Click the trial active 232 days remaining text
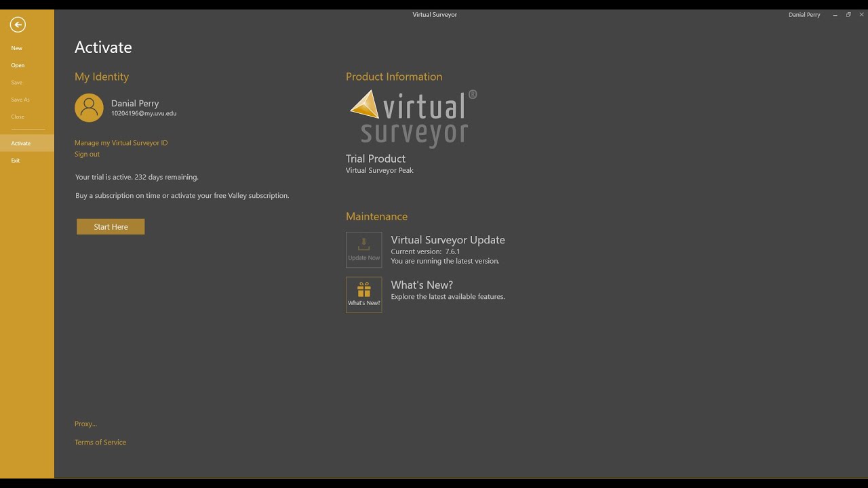The height and width of the screenshot is (488, 868). (137, 177)
